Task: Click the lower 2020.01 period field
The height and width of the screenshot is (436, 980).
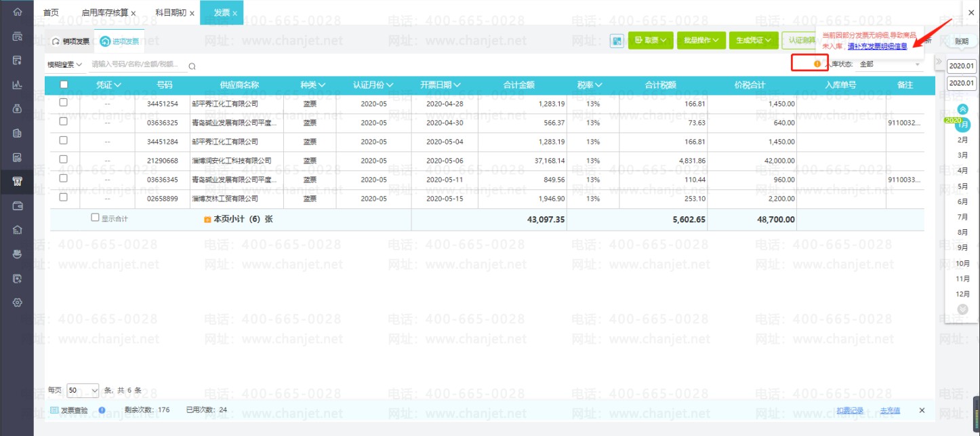Action: pos(962,83)
